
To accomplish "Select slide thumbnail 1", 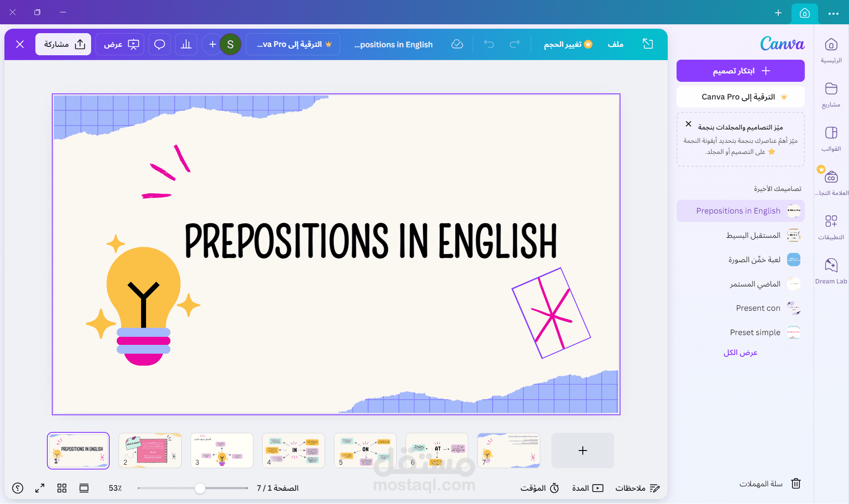I will 78,451.
